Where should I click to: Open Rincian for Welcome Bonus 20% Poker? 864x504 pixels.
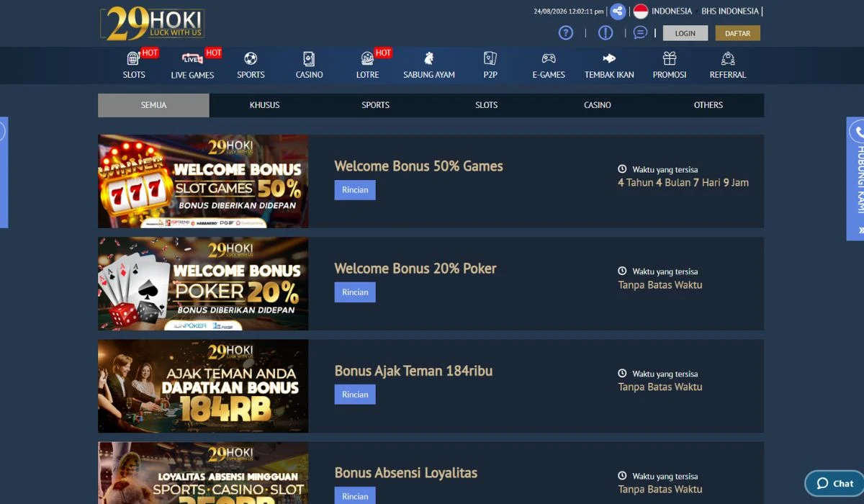coord(355,292)
